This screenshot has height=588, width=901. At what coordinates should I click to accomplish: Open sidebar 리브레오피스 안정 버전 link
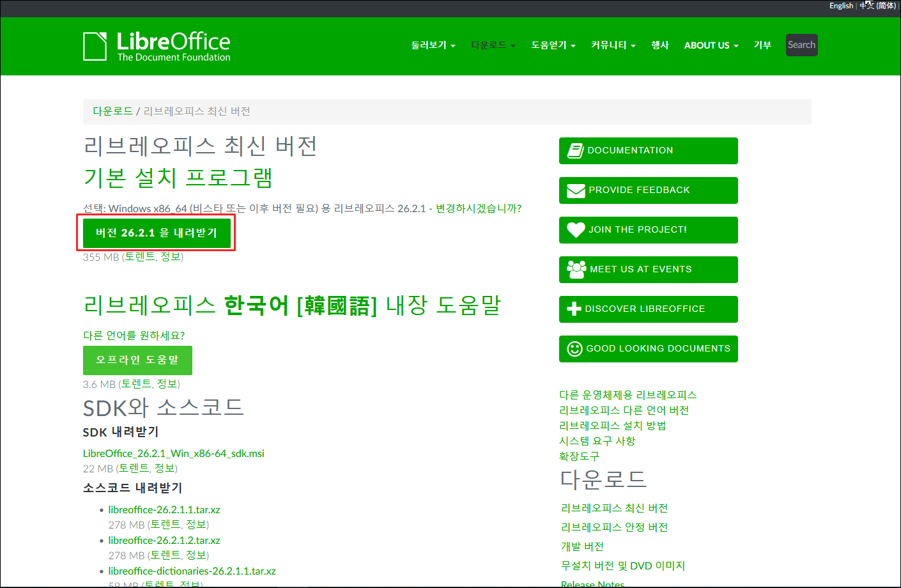[x=614, y=527]
